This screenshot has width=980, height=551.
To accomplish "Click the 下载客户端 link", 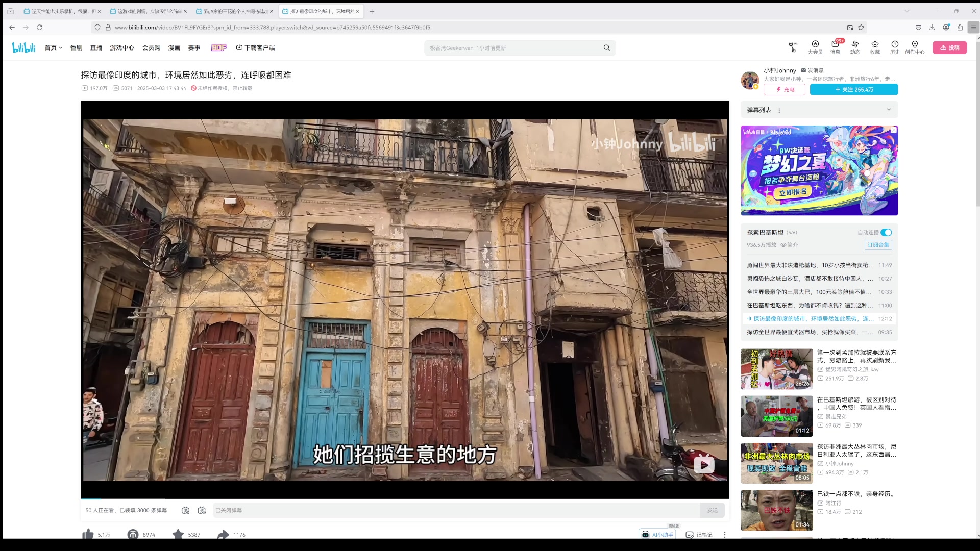I will (x=255, y=47).
